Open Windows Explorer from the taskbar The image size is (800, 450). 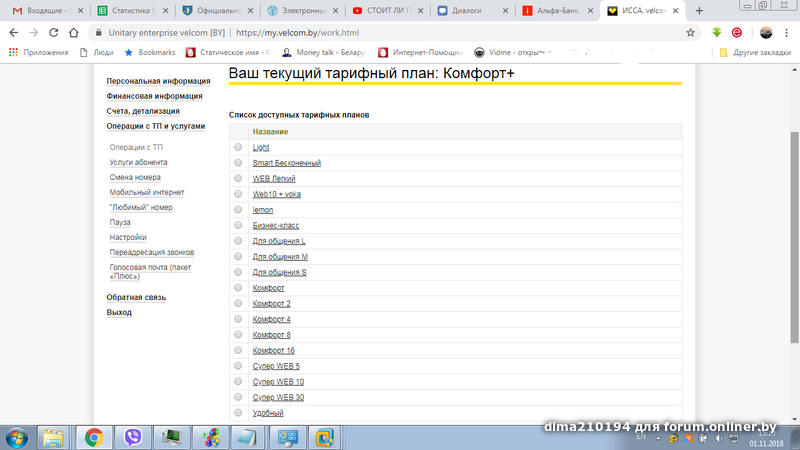54,436
